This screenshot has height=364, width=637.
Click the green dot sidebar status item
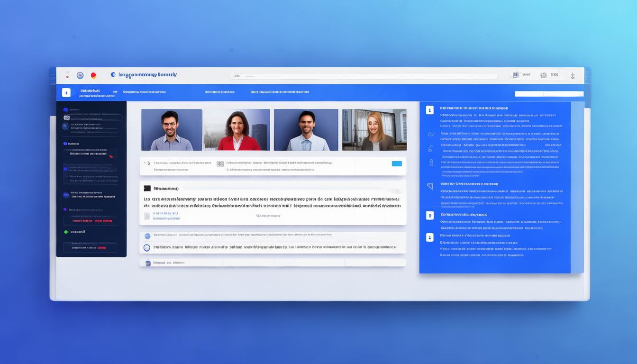tap(66, 232)
